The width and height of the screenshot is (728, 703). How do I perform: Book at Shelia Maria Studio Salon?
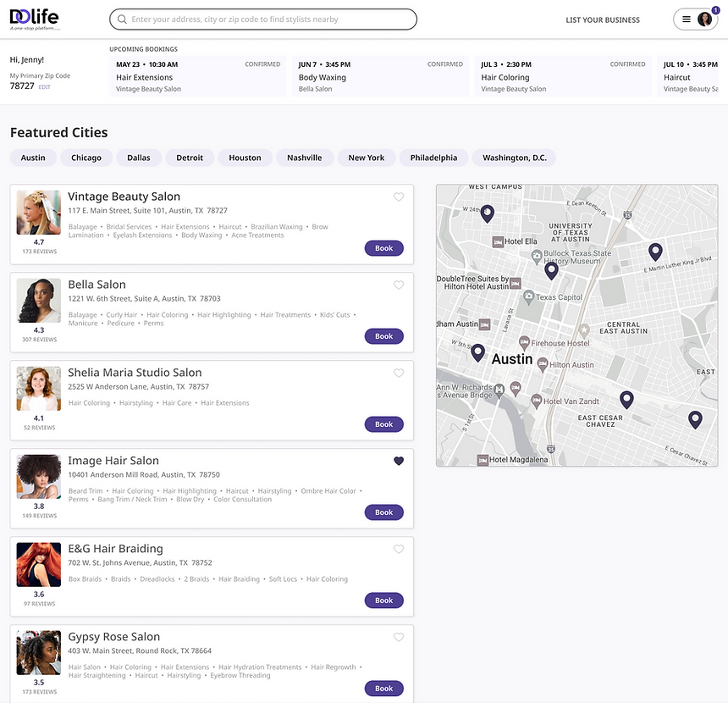(383, 423)
